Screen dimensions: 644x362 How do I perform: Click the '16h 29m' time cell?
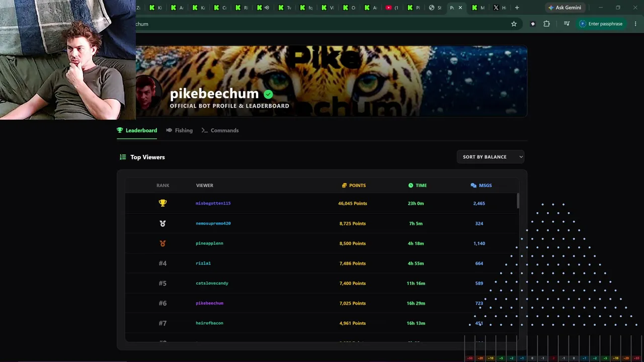[x=416, y=303]
